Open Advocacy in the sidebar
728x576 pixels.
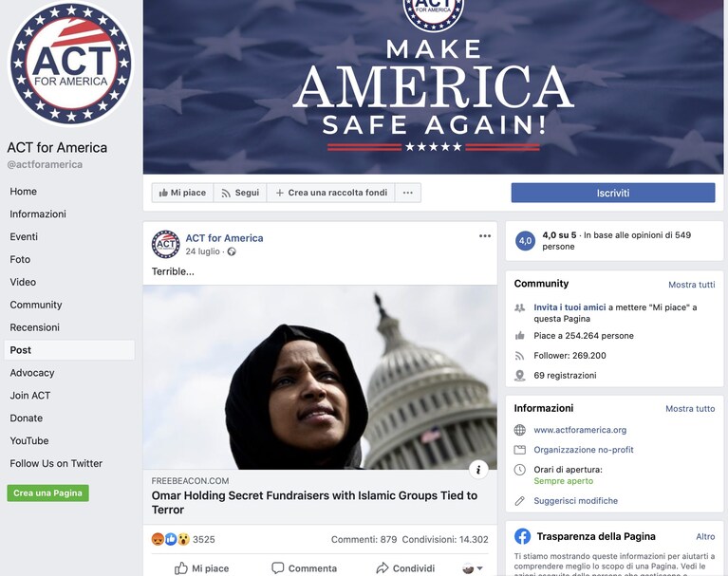click(32, 373)
